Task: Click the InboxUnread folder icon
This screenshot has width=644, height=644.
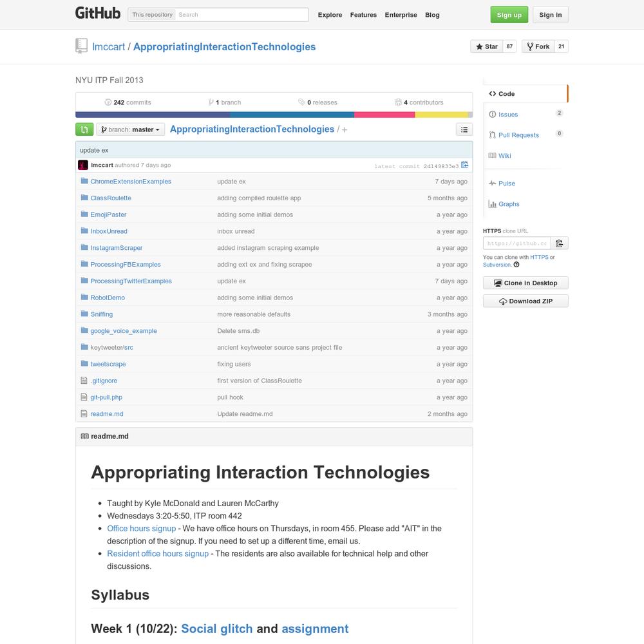Action: click(84, 231)
